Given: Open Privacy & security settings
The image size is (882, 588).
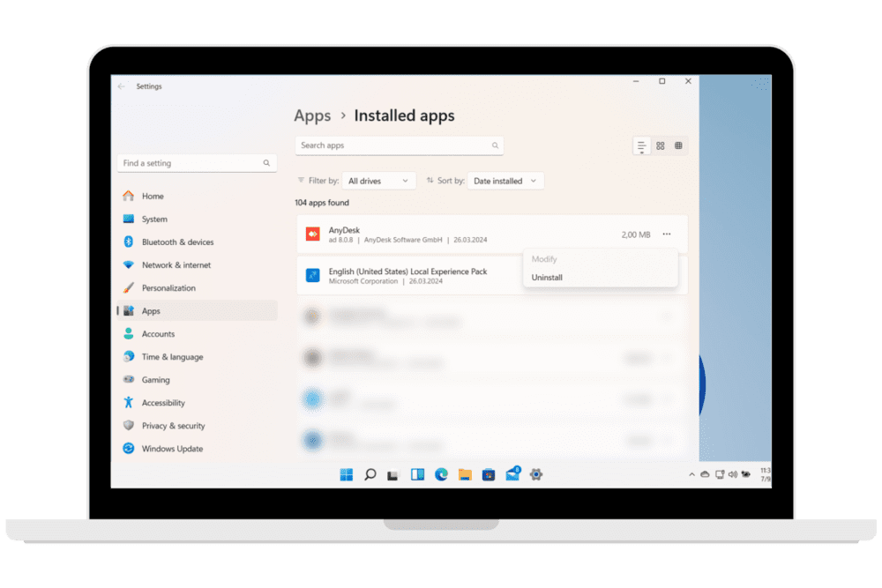Looking at the screenshot, I should [197, 426].
